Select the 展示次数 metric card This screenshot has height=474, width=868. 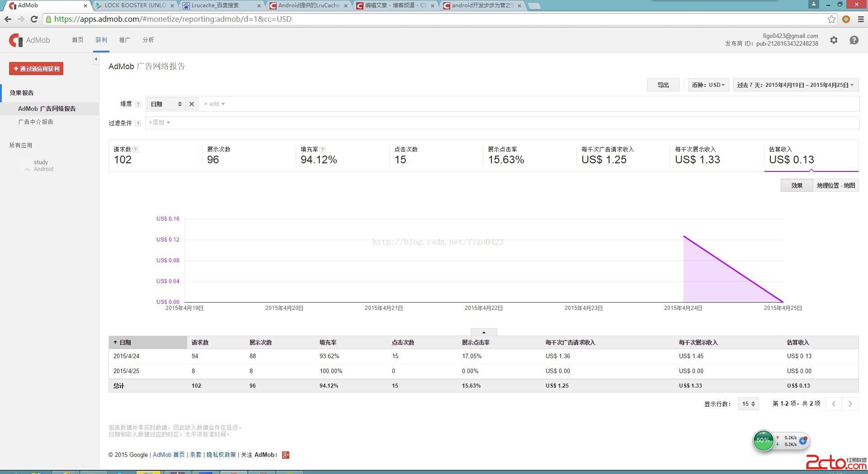249,156
